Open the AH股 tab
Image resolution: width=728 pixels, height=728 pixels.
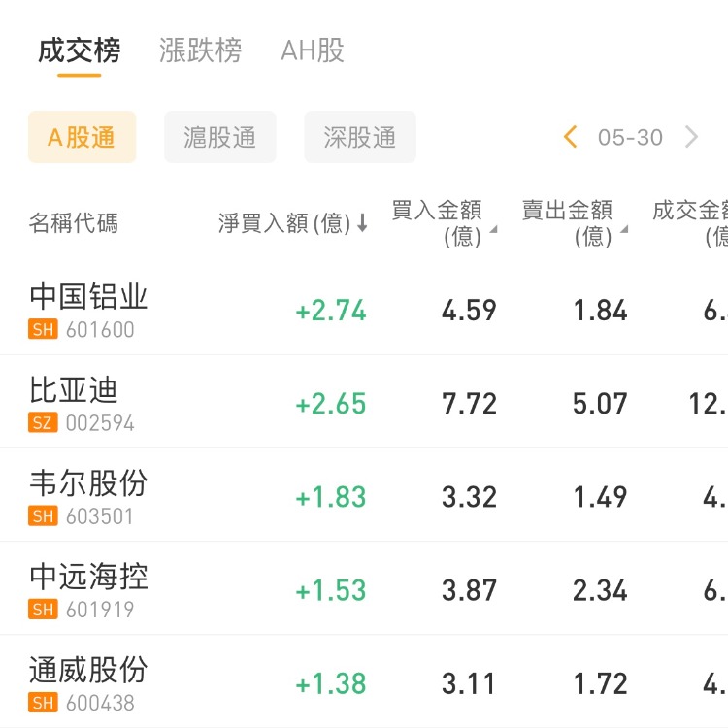coord(313,50)
